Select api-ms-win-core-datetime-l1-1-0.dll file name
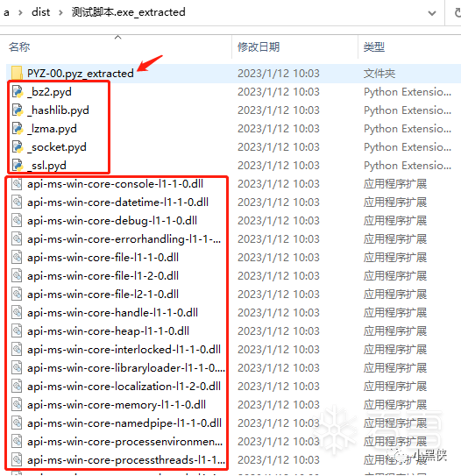This screenshot has height=476, width=461. 117,202
